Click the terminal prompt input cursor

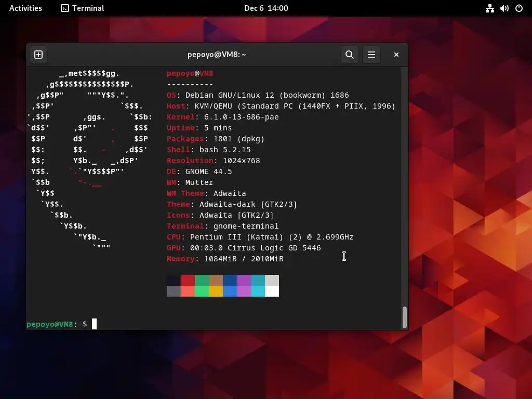[95, 324]
